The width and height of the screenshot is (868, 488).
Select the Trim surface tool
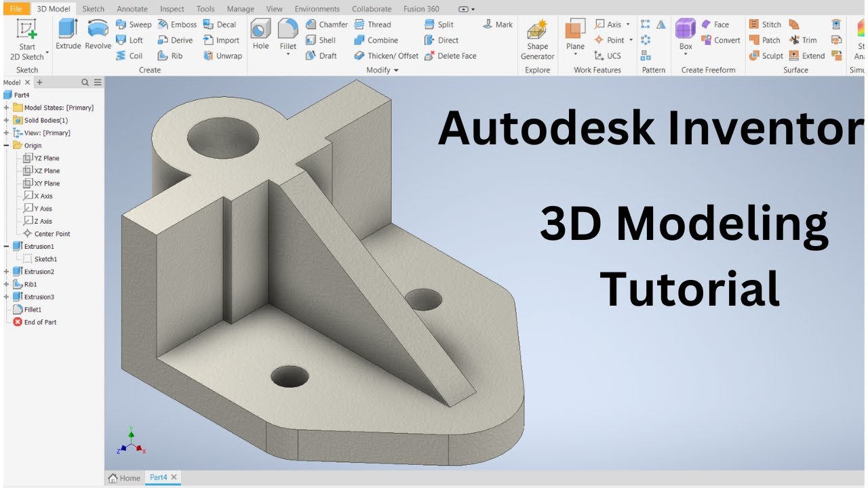(x=803, y=40)
